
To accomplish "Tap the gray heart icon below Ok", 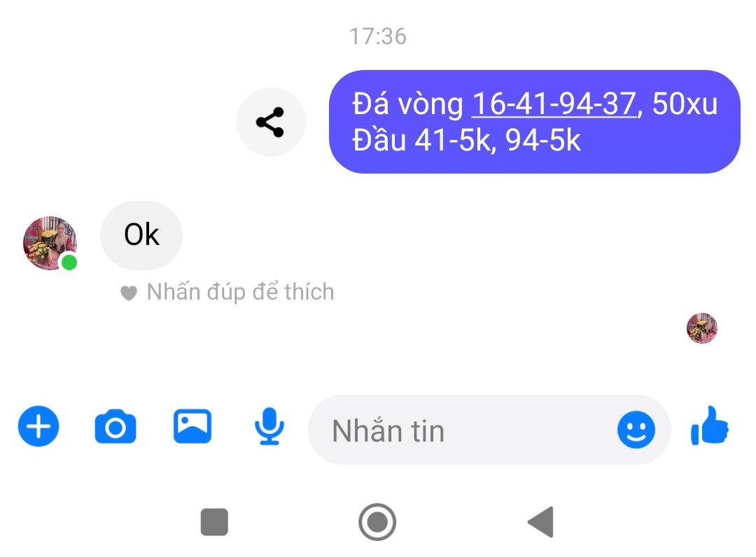I will tap(128, 292).
